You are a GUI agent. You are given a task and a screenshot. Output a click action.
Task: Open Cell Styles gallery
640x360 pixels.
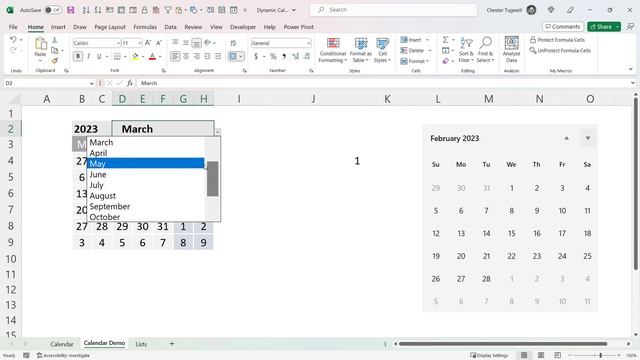tap(382, 49)
